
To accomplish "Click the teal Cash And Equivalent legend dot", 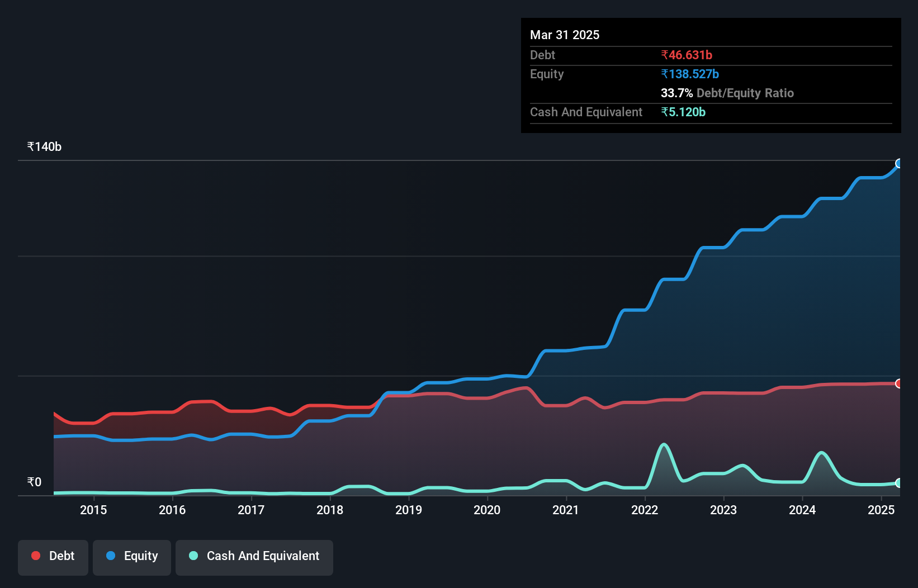I will coord(193,556).
